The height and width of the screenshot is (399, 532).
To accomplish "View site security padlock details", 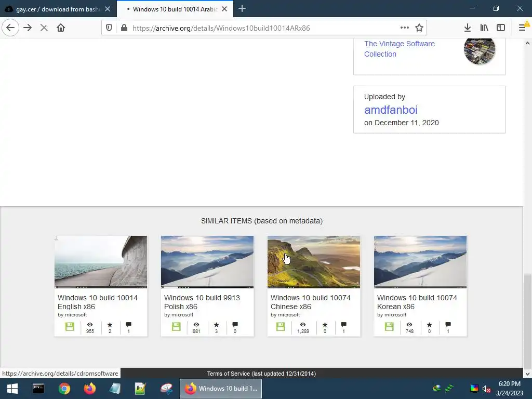I will coord(124,28).
